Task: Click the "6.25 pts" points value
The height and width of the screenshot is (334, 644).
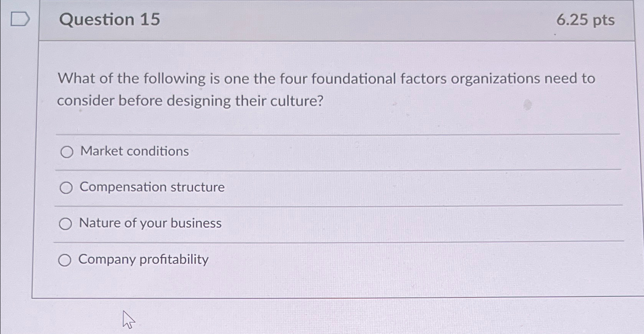Action: point(585,20)
